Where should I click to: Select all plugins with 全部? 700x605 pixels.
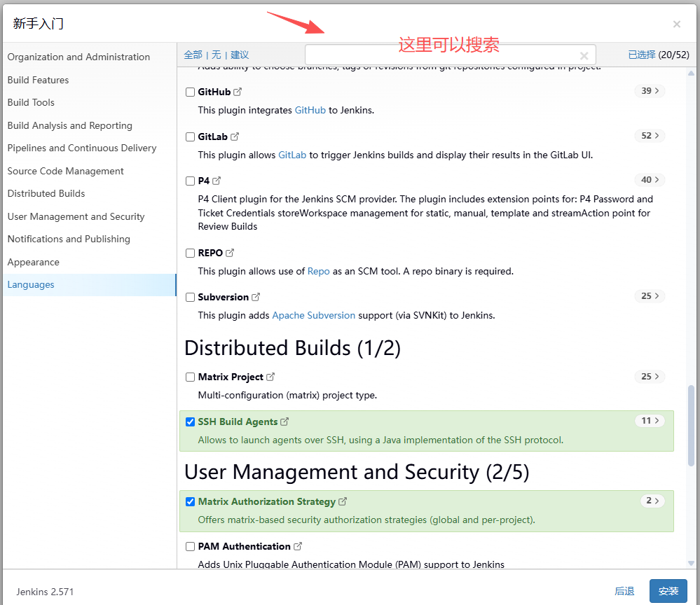pos(193,55)
